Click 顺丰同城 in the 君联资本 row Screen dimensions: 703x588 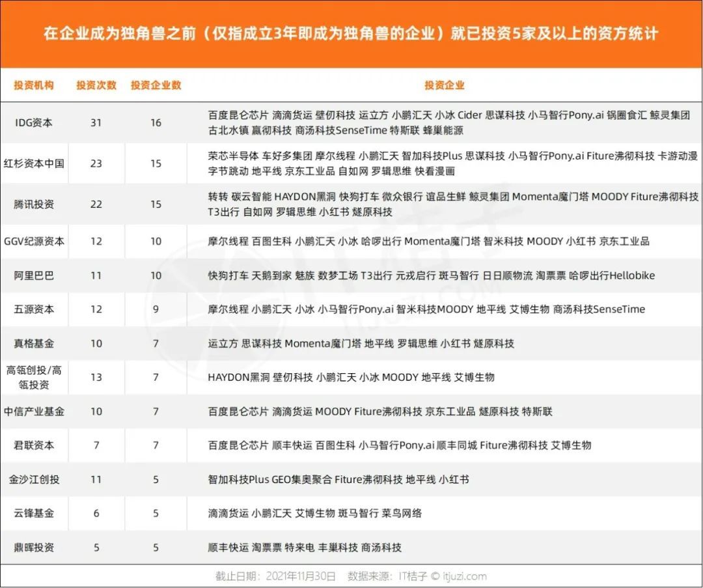(x=456, y=445)
